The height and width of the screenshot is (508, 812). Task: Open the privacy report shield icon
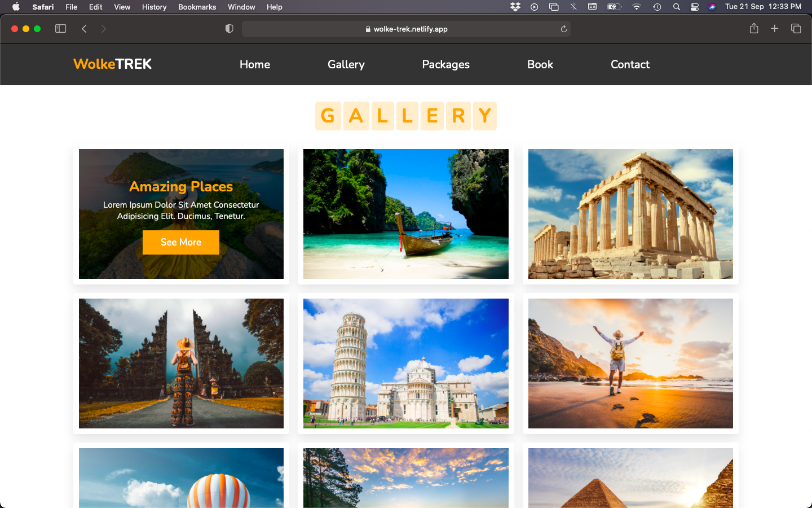(x=229, y=29)
